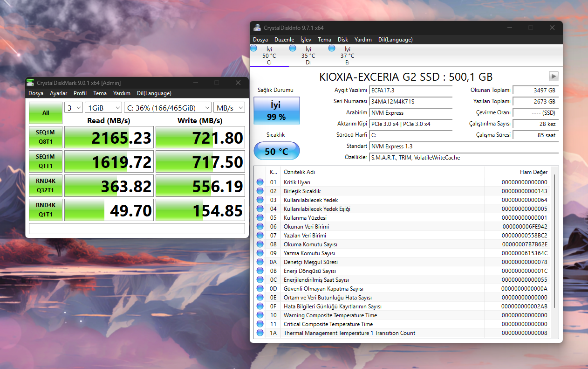
Task: Select the E: drive status orb
Action: click(x=332, y=49)
